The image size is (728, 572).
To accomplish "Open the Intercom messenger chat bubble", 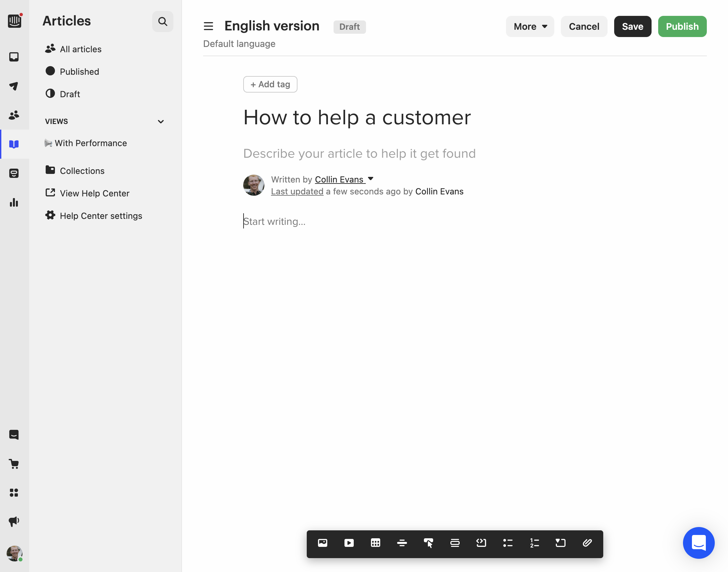I will coord(699,543).
